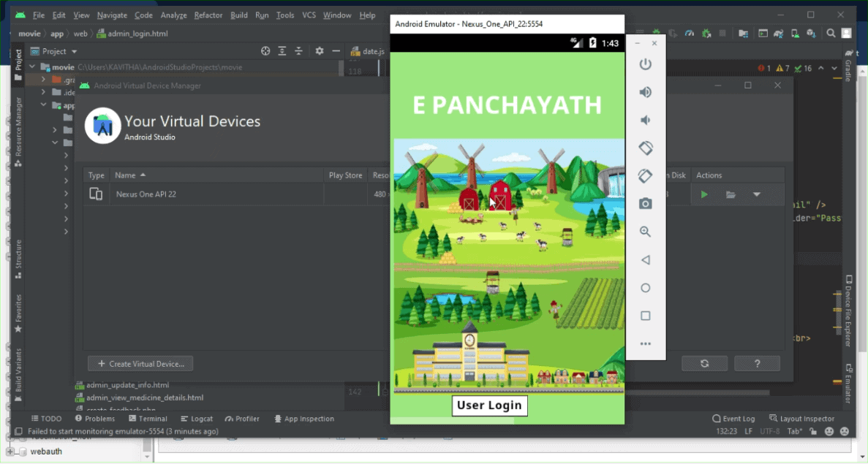Launch Nexus One AVD with play icon
The width and height of the screenshot is (868, 464).
[x=704, y=194]
